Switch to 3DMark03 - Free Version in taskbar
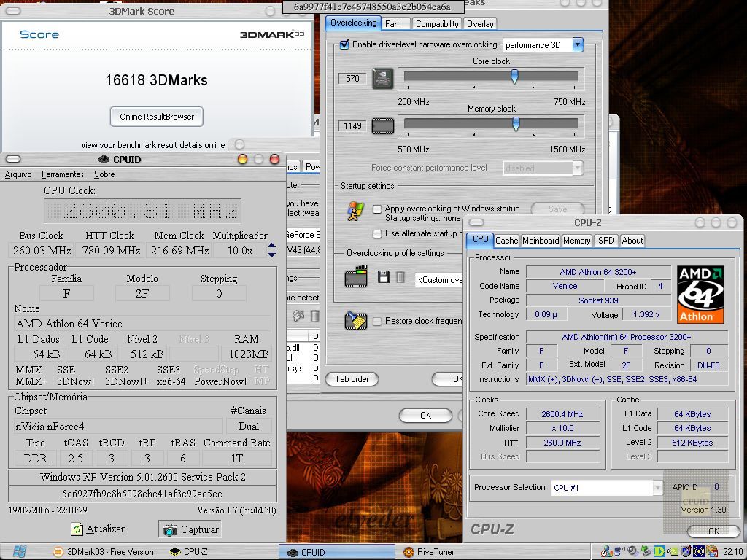Viewport: 747px width, 560px height. 104,552
